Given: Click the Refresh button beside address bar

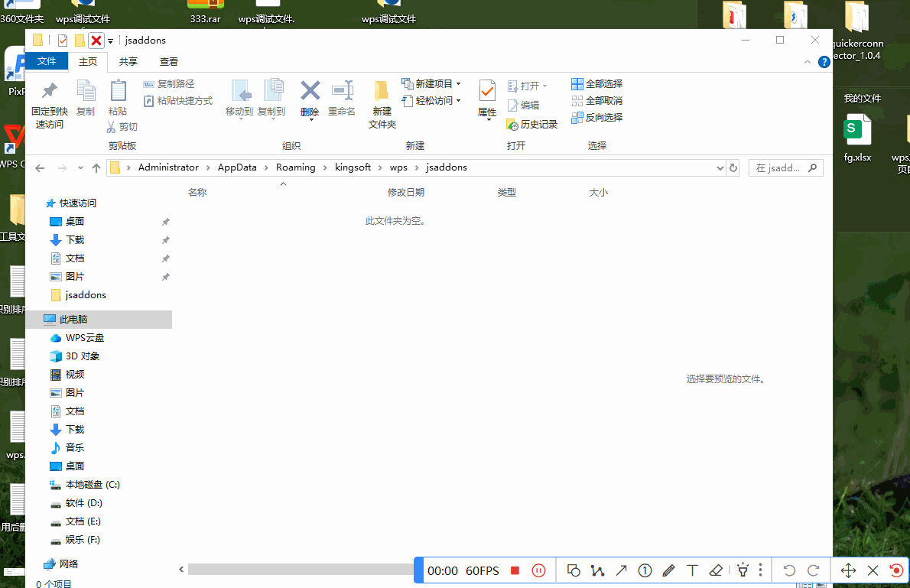Looking at the screenshot, I should (733, 167).
